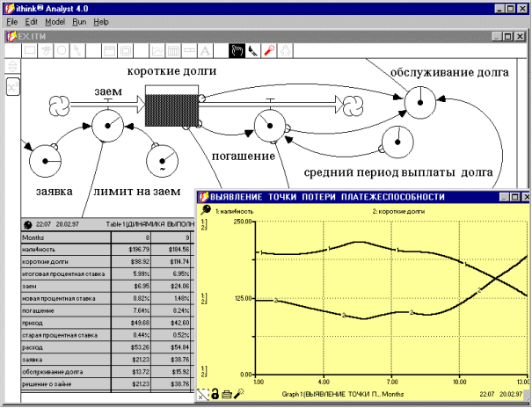Image resolution: width=532 pixels, height=408 pixels.
Task: Click the короткие долги stock rectangle
Action: coord(171,106)
